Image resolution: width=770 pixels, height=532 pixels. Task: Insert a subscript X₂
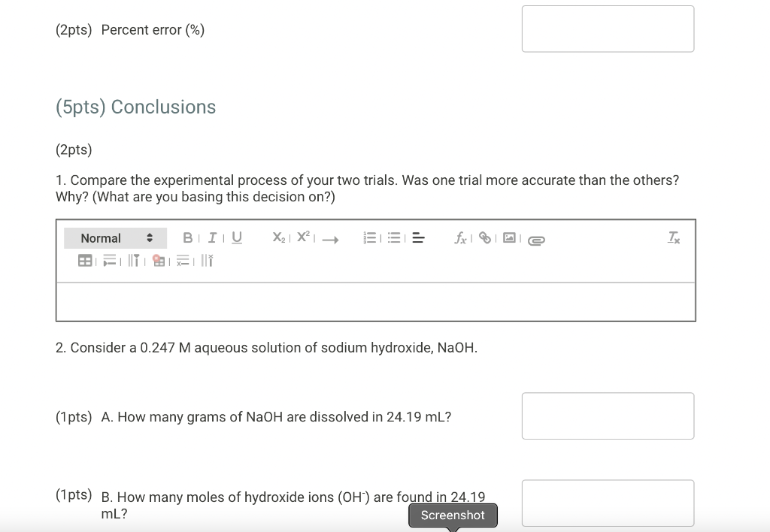tap(278, 237)
